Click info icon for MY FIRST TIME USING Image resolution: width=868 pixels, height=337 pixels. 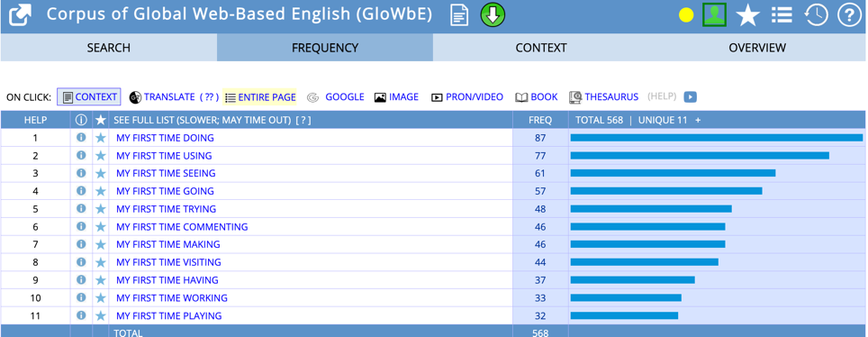tap(81, 155)
